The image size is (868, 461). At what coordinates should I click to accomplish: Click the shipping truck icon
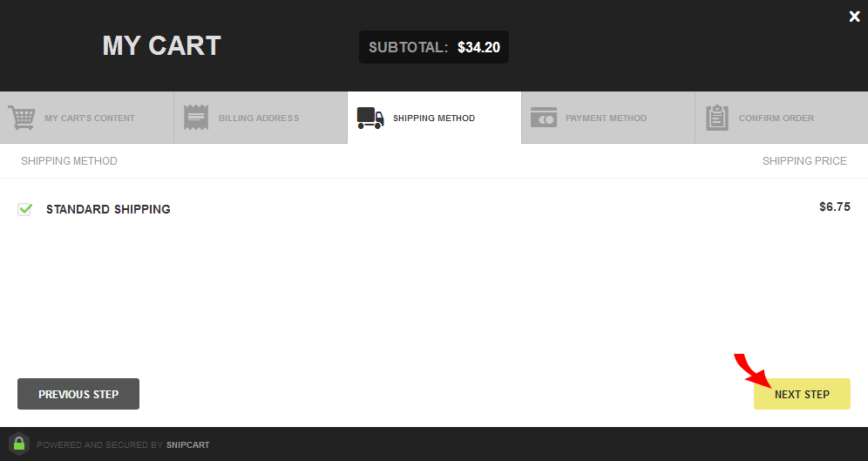pos(370,118)
